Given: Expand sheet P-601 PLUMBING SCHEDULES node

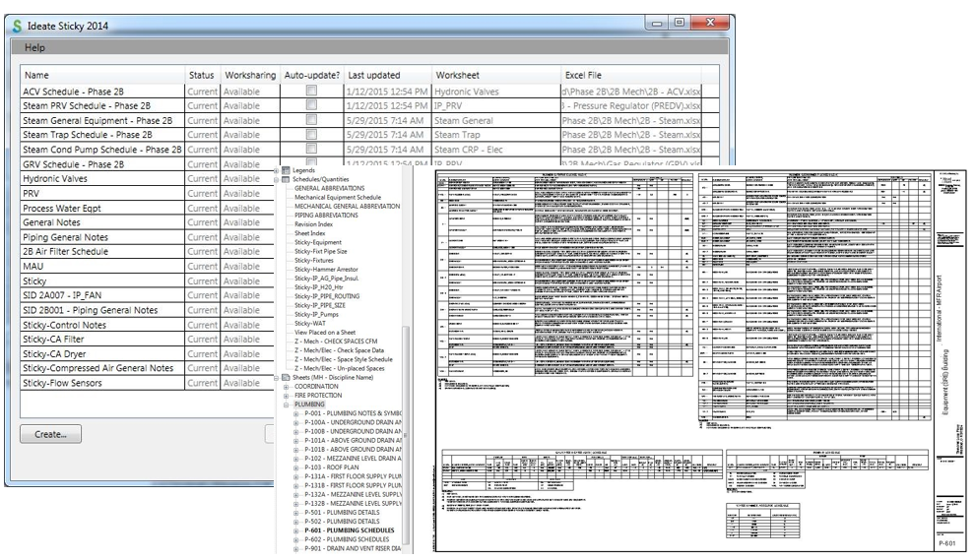Looking at the screenshot, I should pos(296,530).
